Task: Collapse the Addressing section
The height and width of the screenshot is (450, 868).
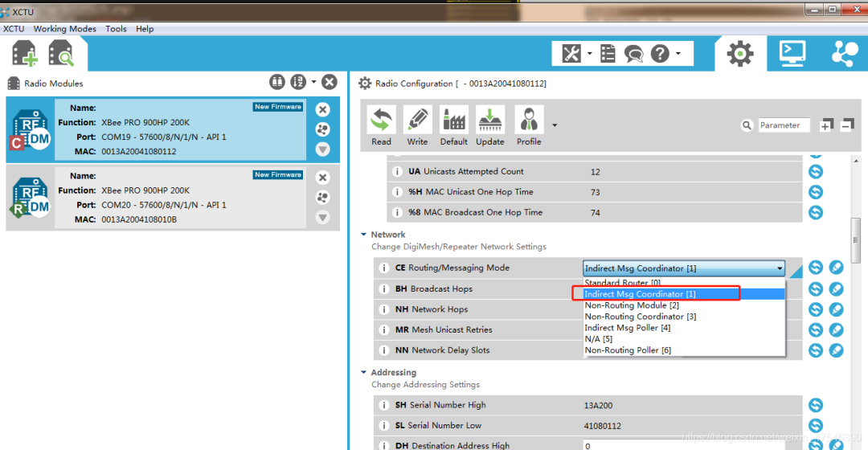Action: (x=364, y=373)
